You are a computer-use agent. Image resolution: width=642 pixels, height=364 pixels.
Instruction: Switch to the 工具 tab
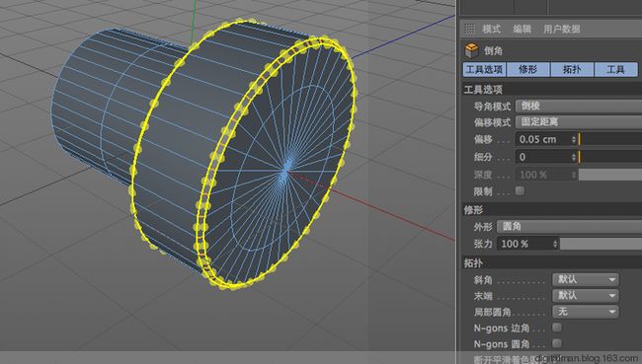(615, 69)
